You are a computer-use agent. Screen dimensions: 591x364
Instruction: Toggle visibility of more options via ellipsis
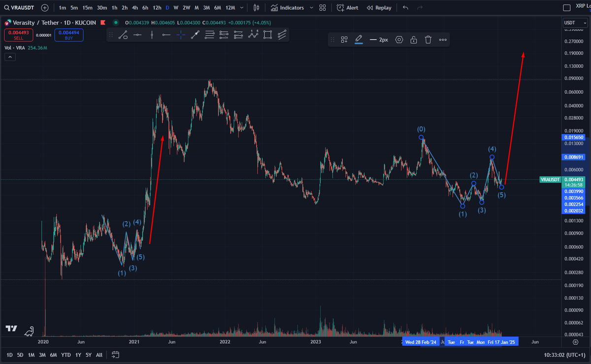pos(442,39)
